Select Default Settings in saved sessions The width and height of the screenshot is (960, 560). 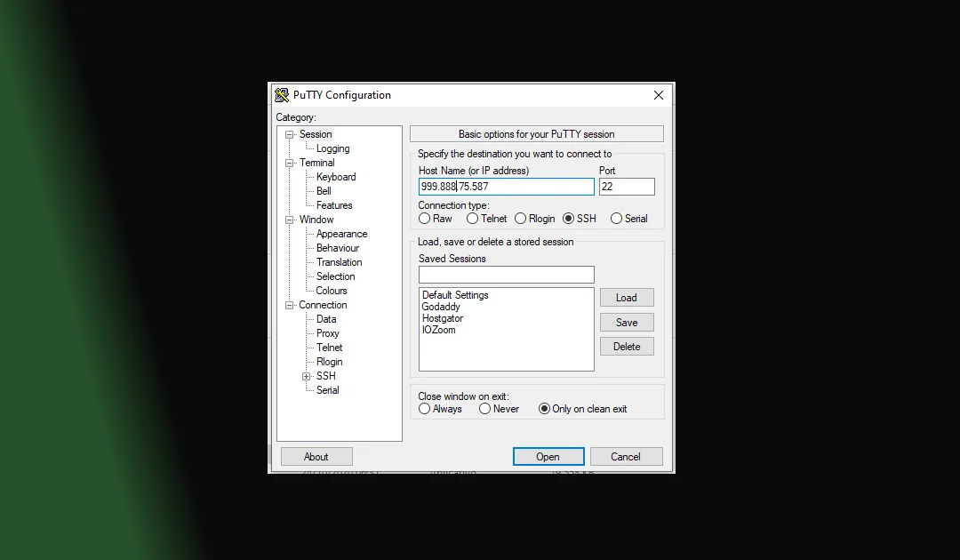(455, 295)
